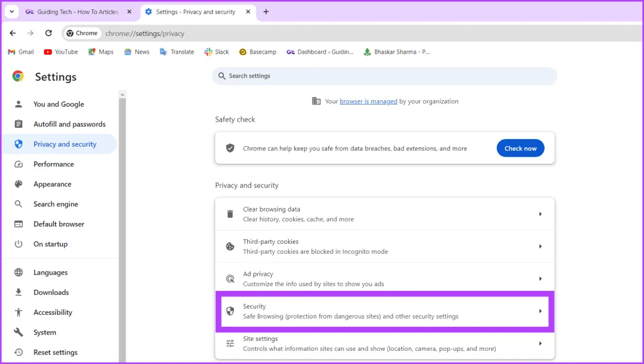Open Reset settings in the sidebar
Screen dimensions: 644x364
(55, 352)
